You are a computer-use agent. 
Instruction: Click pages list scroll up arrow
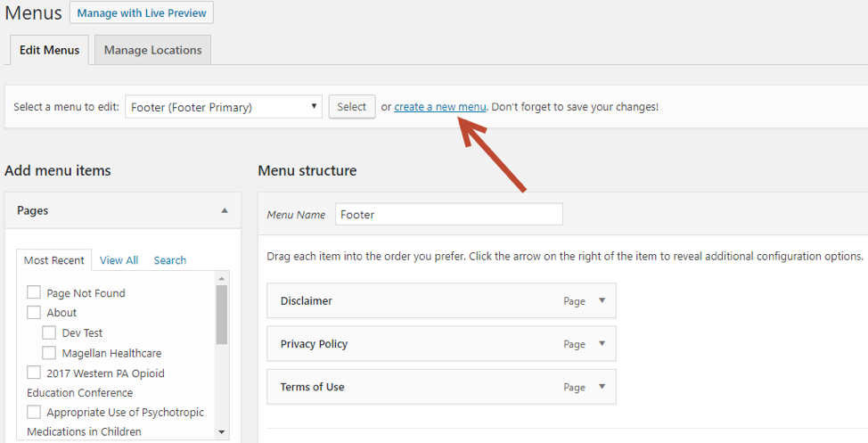coord(221,278)
